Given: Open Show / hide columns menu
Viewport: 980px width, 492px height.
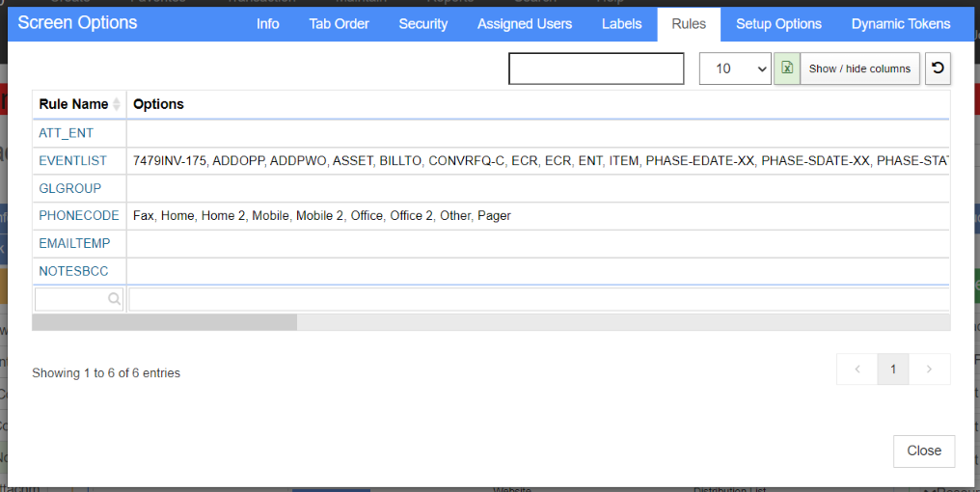Looking at the screenshot, I should (859, 68).
